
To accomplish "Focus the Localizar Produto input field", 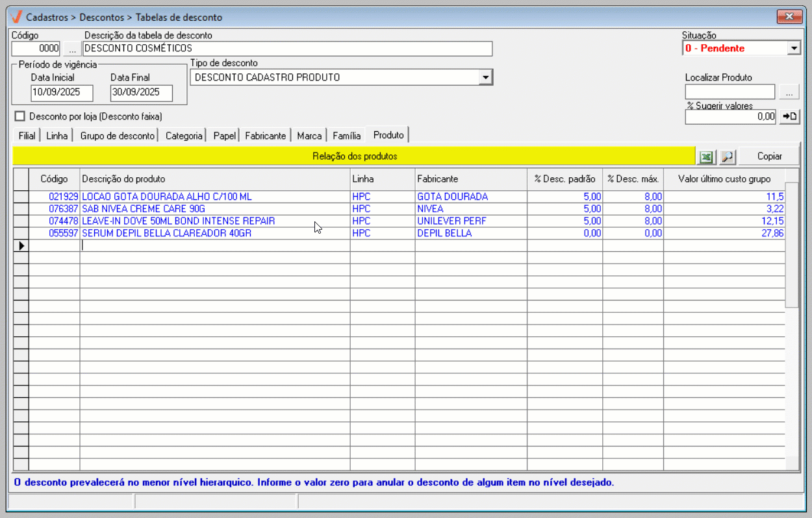I will tap(730, 92).
